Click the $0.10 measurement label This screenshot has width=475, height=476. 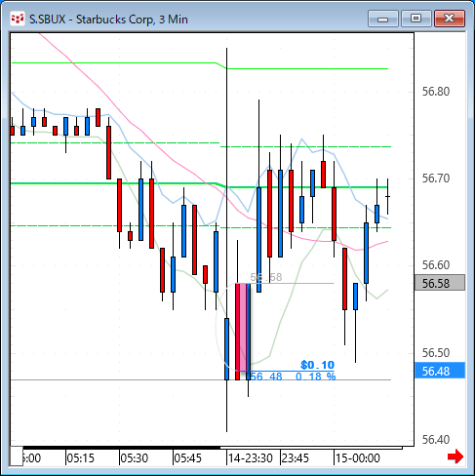[x=317, y=365]
